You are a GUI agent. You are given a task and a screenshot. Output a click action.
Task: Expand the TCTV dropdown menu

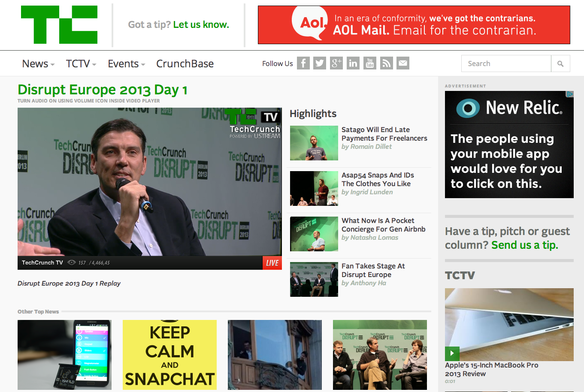81,63
